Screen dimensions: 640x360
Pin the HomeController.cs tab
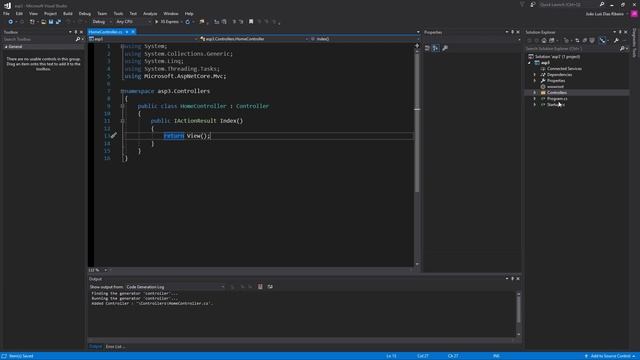click(x=127, y=32)
